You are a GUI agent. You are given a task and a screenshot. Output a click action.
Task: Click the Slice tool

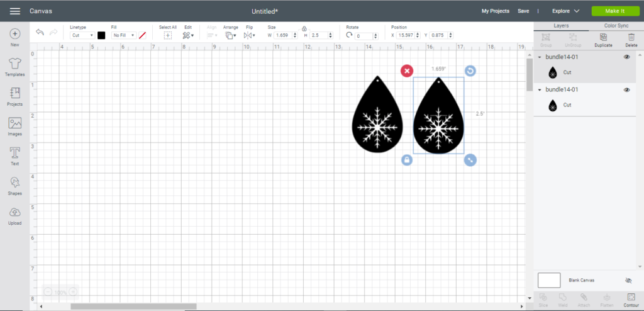[543, 300]
